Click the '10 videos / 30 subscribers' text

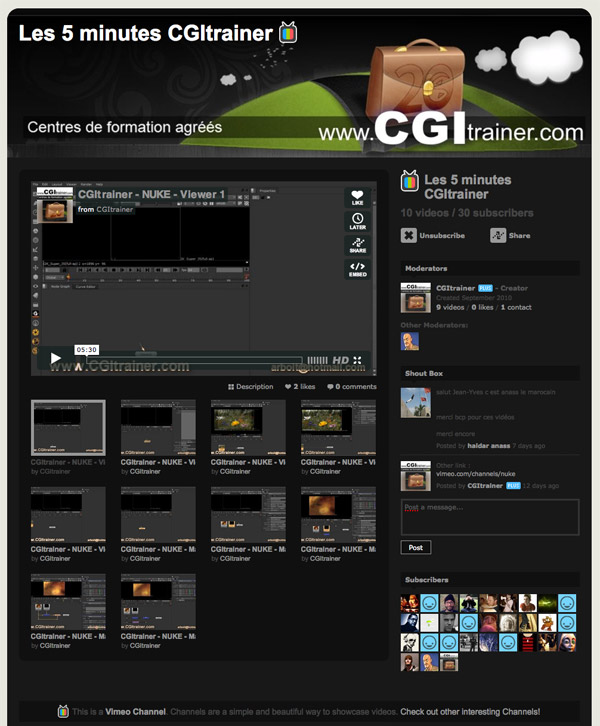tap(467, 213)
